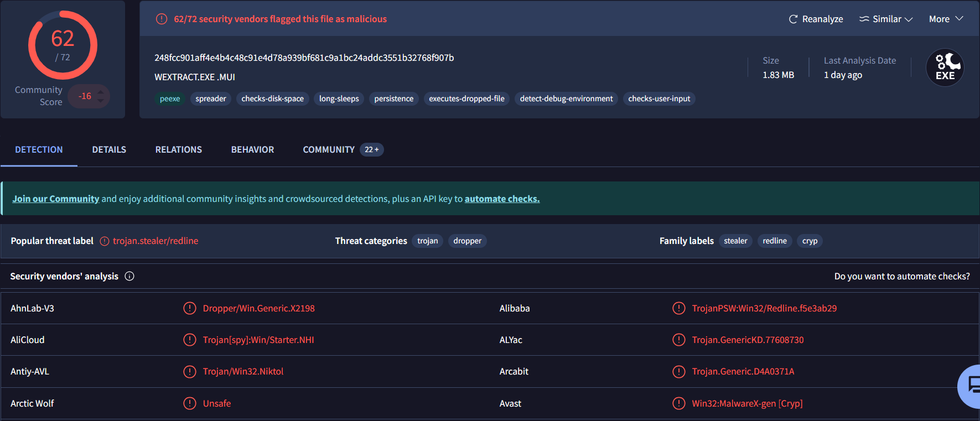Open the DETAILS tab
The image size is (980, 421).
(109, 149)
